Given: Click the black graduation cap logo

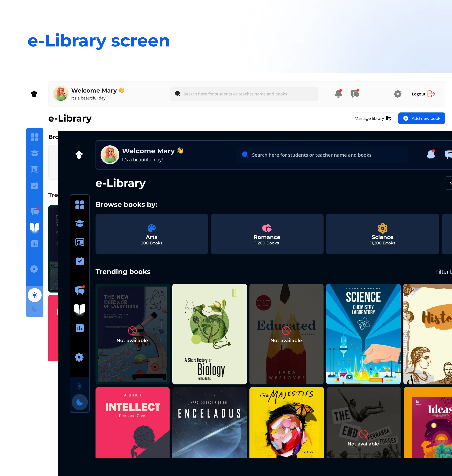Looking at the screenshot, I should [34, 94].
